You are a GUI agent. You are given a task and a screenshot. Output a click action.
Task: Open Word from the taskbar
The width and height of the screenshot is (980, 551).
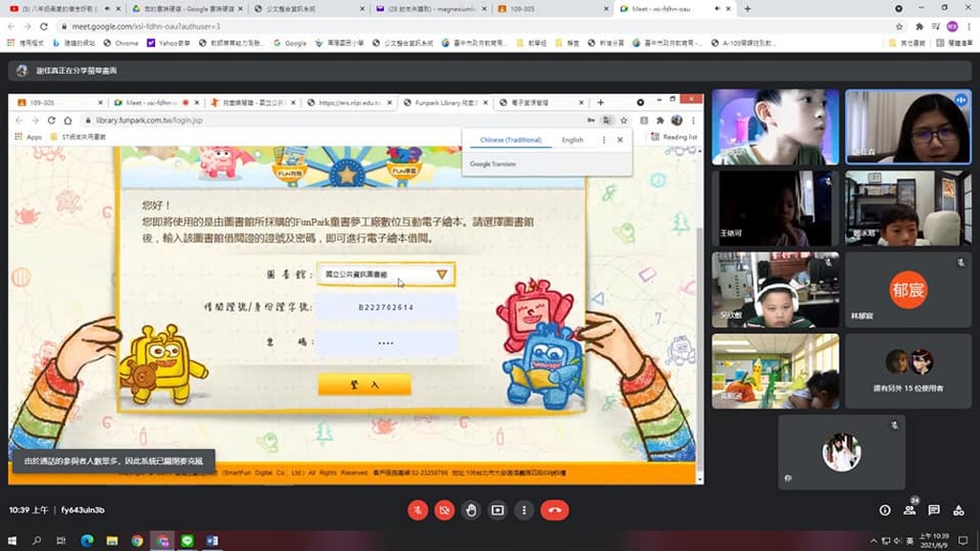[212, 540]
